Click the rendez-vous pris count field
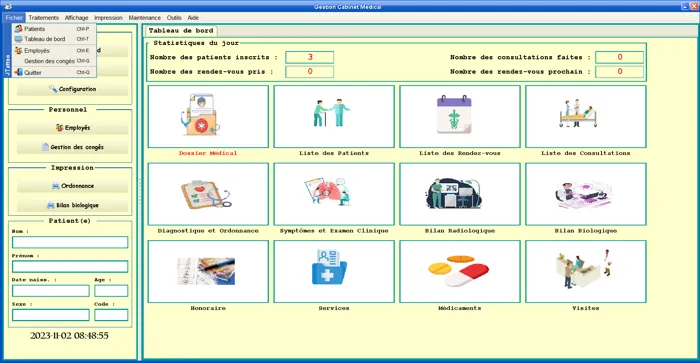The image size is (700, 363). coord(309,72)
